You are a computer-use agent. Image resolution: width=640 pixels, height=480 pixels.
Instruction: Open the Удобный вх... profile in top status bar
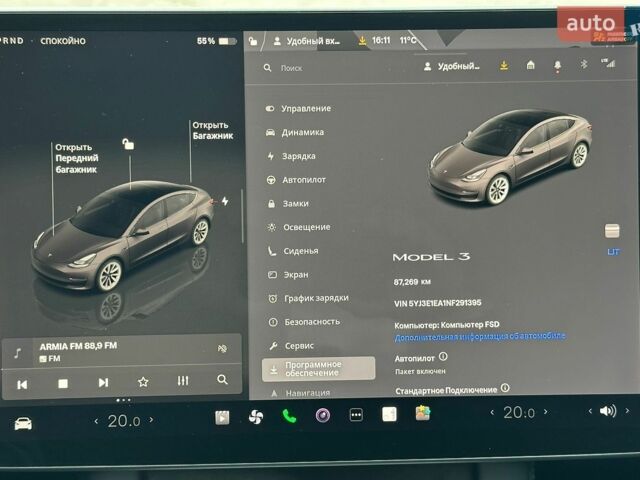(x=307, y=41)
